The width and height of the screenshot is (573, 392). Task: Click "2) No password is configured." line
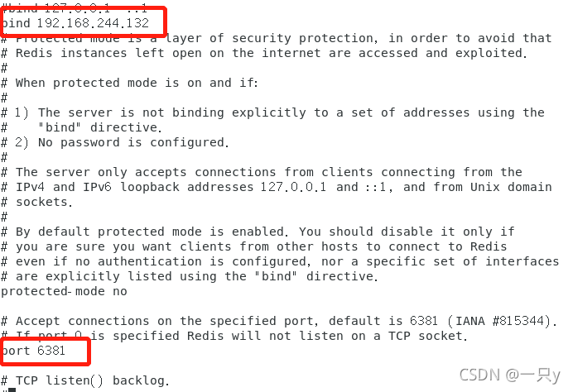(120, 142)
